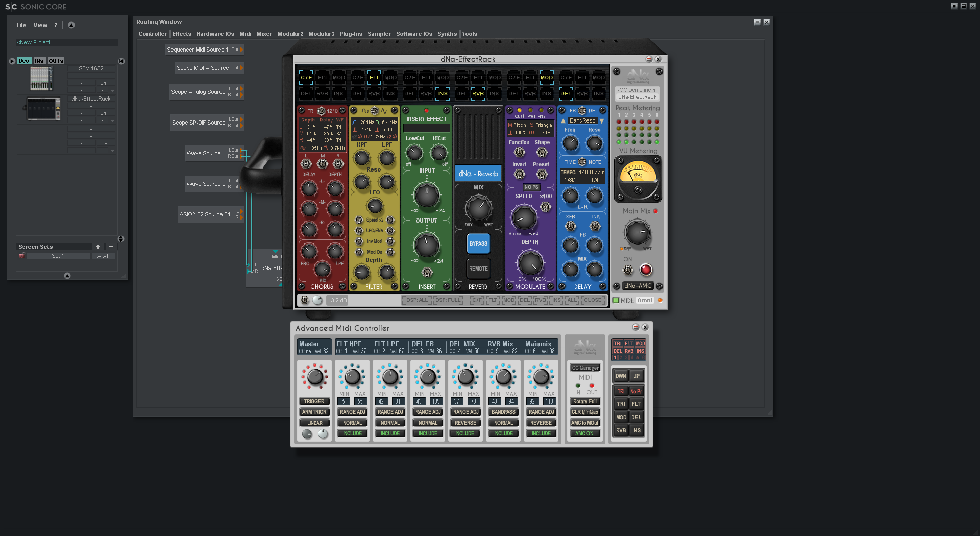Expand the empty third device slot dropdown arrow
This screenshot has height=536, width=980.
coord(112,151)
